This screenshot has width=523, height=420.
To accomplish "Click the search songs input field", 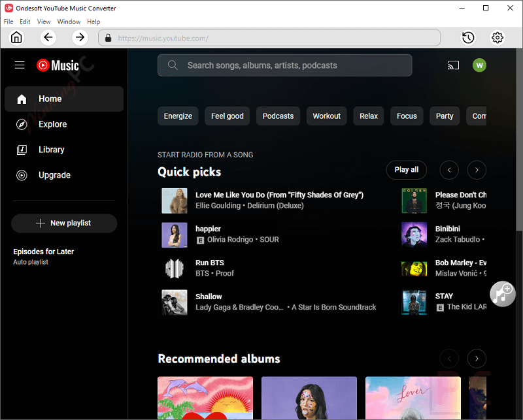I will [x=285, y=65].
